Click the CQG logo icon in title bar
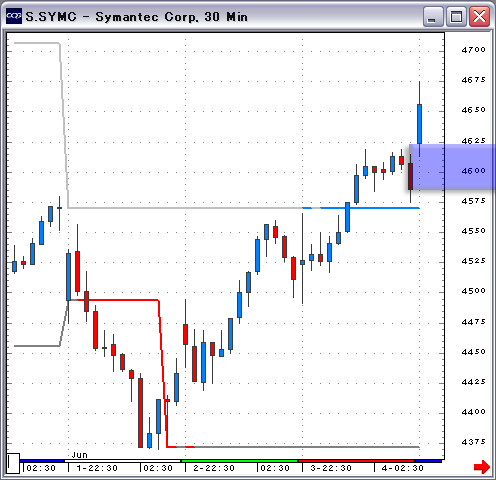The image size is (496, 480). click(14, 16)
